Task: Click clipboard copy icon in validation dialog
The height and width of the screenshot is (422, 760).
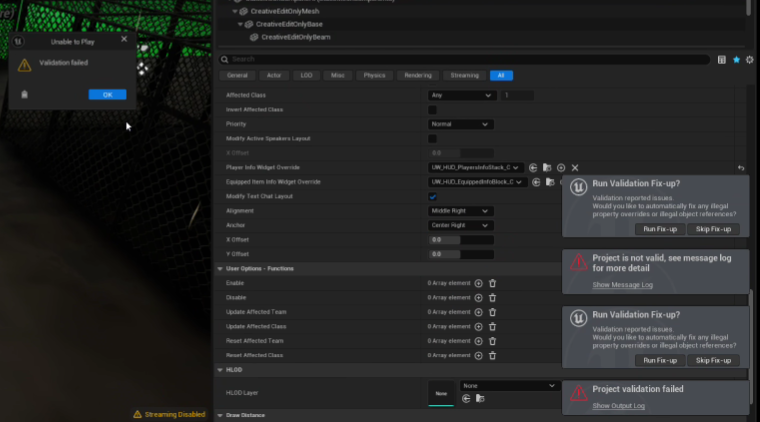Action: [24, 94]
